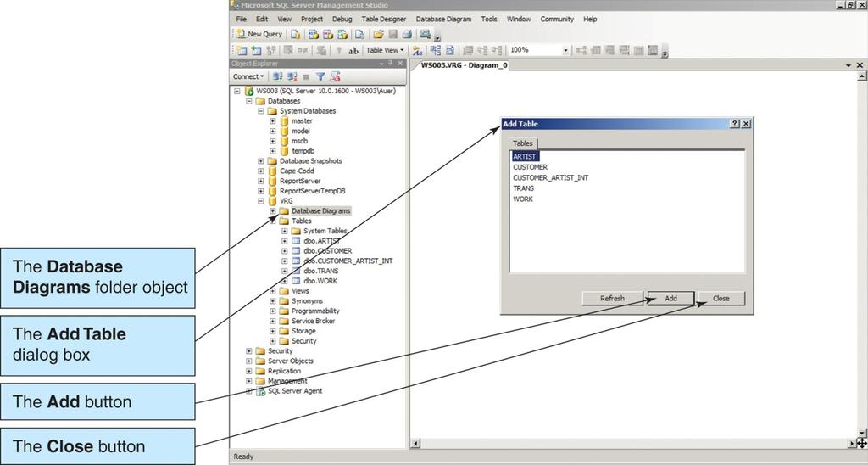The height and width of the screenshot is (465, 868).
Task: Click the help question mark in Add Table dialog
Action: pyautogui.click(x=735, y=124)
